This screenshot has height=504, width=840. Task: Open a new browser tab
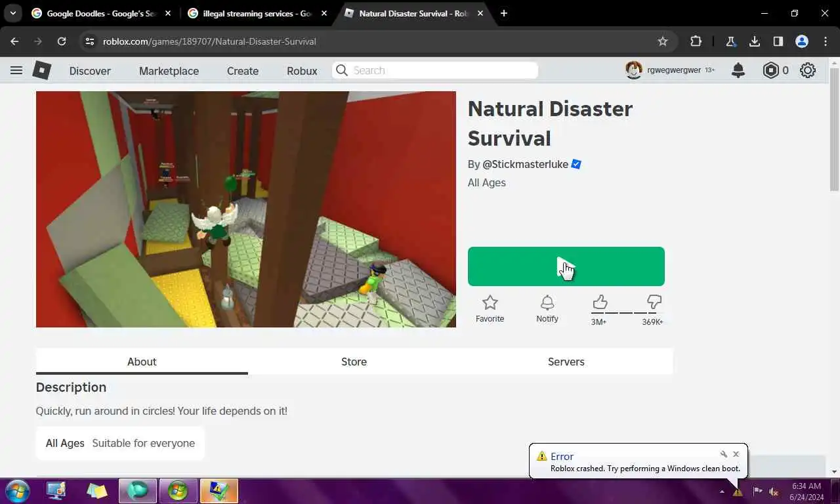[504, 13]
